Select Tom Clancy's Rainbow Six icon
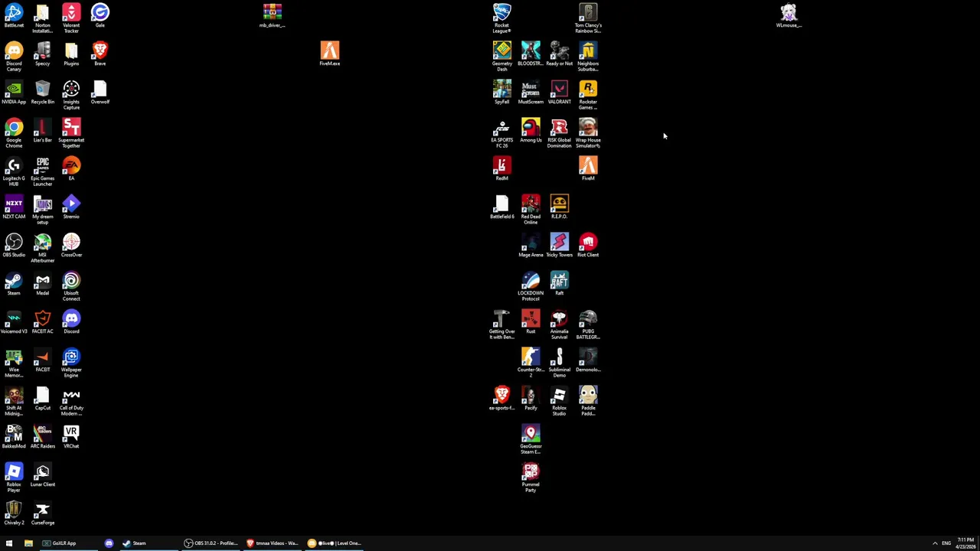The width and height of the screenshot is (980, 551). tap(588, 18)
